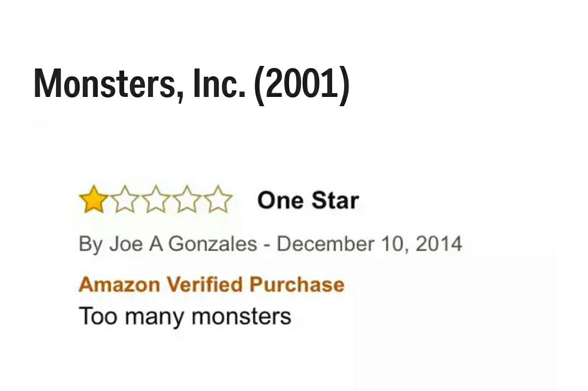The width and height of the screenshot is (588, 391).
Task: Click the fifth rating star
Action: 218,199
